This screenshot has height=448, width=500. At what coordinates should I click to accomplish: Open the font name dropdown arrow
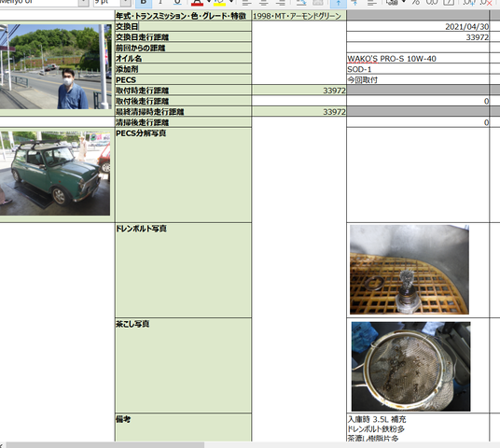[x=84, y=3]
